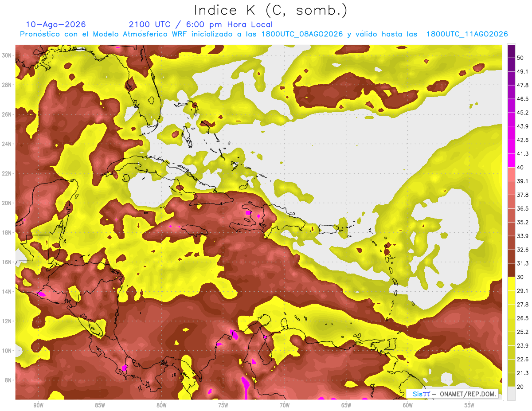Select the colorbar value 25.2
Image resolution: width=532 pixels, height=411 pixels.
[x=522, y=332]
